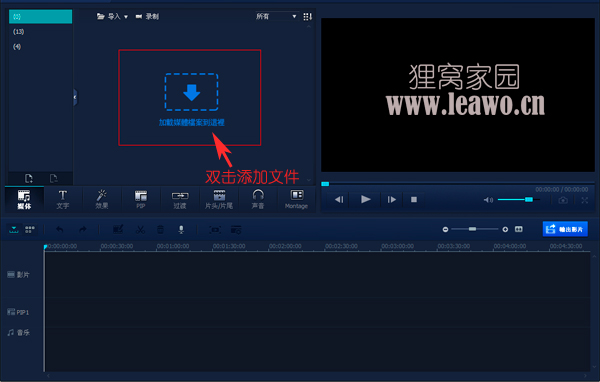Click the snapshot camera icon
The width and height of the screenshot is (600, 382).
[x=563, y=200]
